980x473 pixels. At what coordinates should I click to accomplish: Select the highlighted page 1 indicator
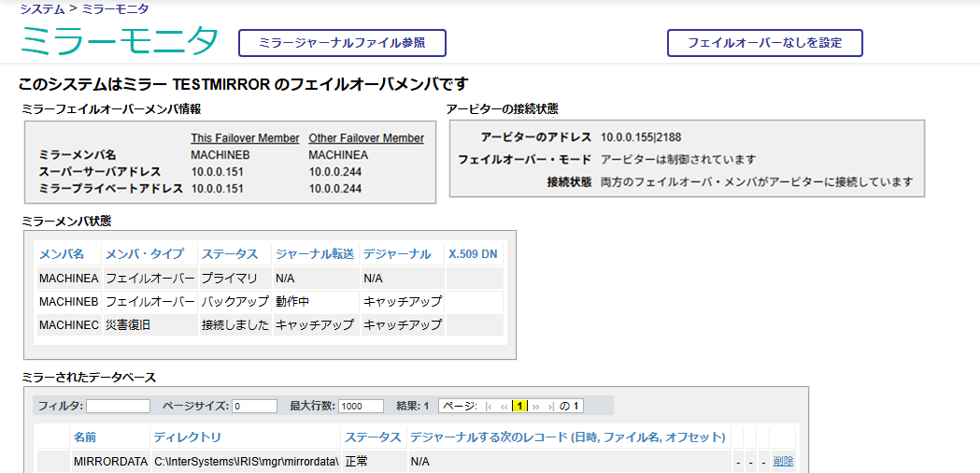coord(519,407)
